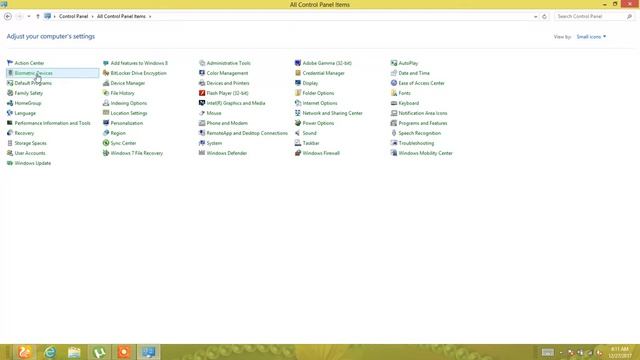Go up one level with Up arrow
Screen dimensions: 640x360
point(38,16)
